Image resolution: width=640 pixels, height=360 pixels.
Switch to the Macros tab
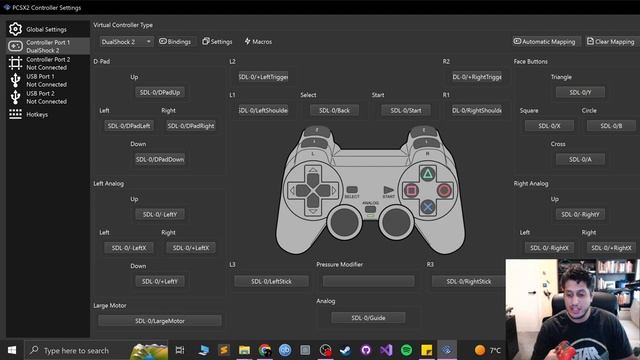(x=258, y=42)
